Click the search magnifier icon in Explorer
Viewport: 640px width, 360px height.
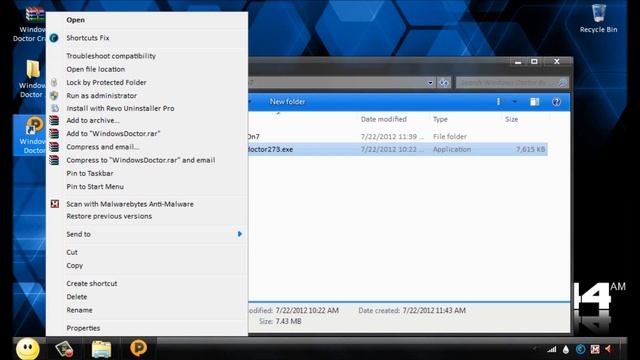[562, 82]
